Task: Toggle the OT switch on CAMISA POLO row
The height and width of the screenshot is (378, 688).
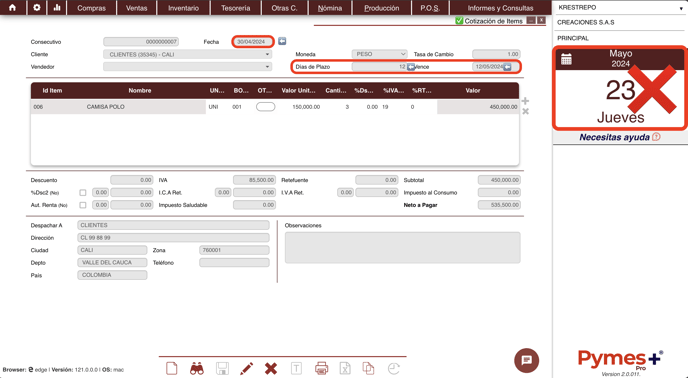Action: pos(265,107)
